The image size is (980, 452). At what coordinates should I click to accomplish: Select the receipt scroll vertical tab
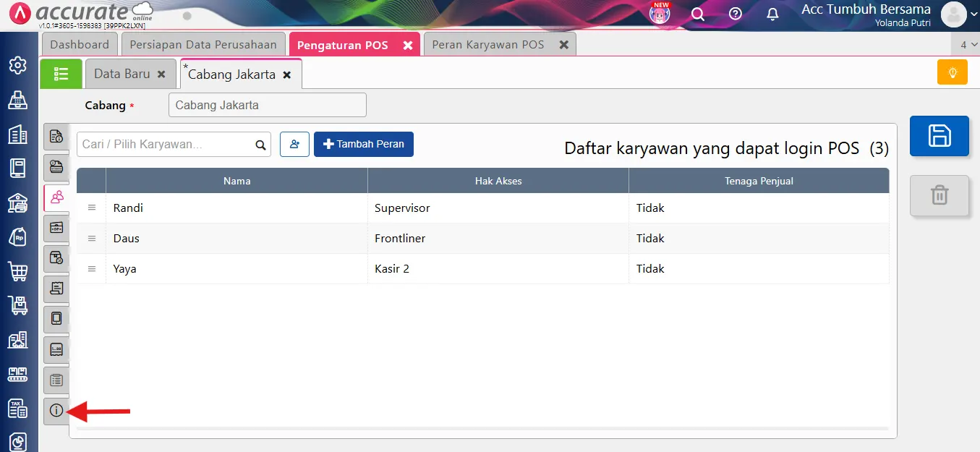(56, 288)
